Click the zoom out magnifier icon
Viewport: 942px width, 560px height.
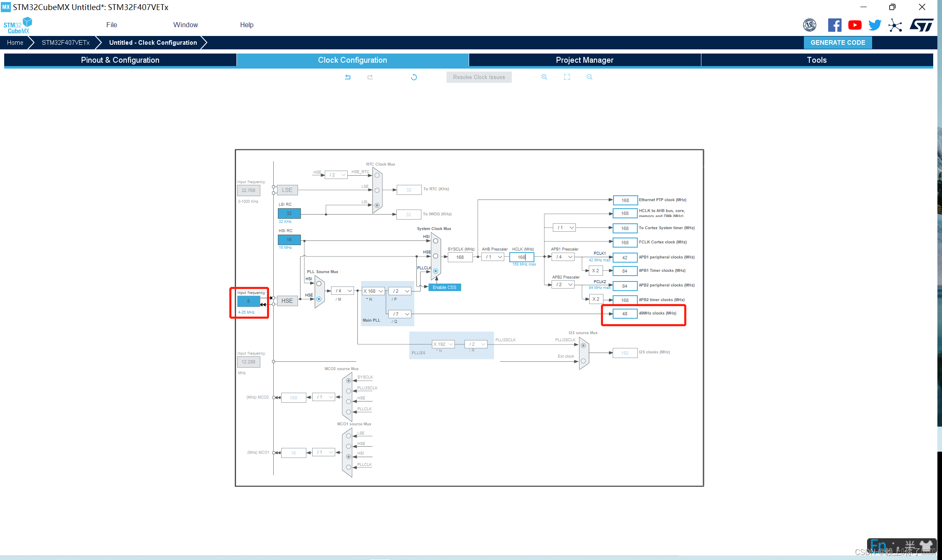[x=589, y=77]
